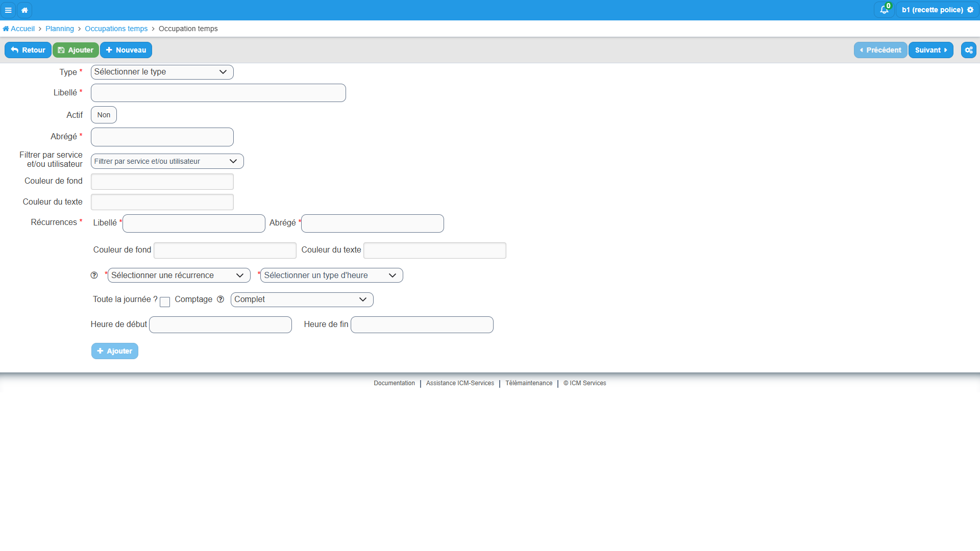The height and width of the screenshot is (551, 980).
Task: Click the green Ajouter save button
Action: (76, 50)
